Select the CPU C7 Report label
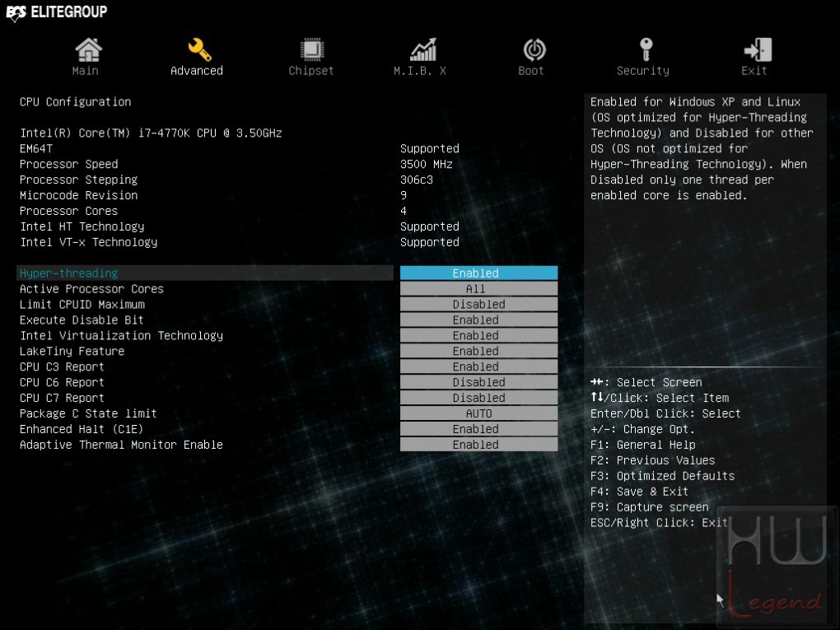The image size is (840, 630). click(x=62, y=398)
